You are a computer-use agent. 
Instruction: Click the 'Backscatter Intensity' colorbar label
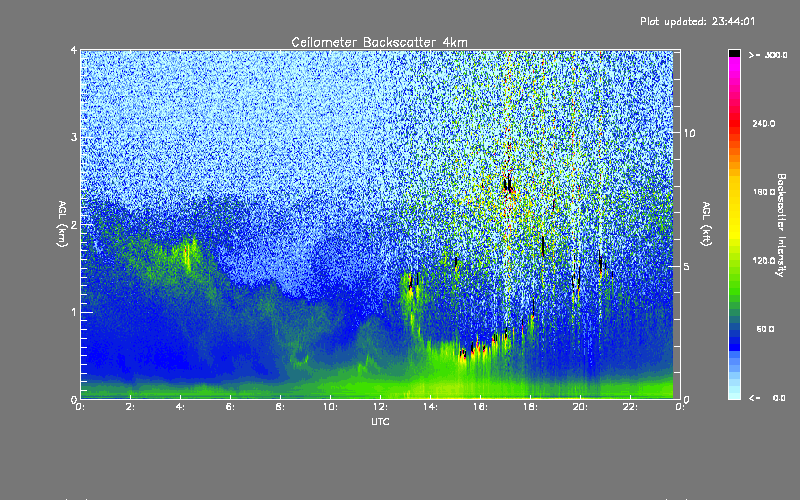781,225
